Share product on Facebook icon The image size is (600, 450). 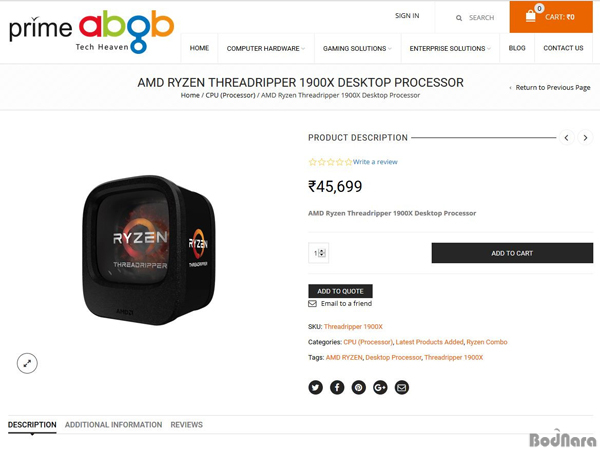click(x=337, y=388)
